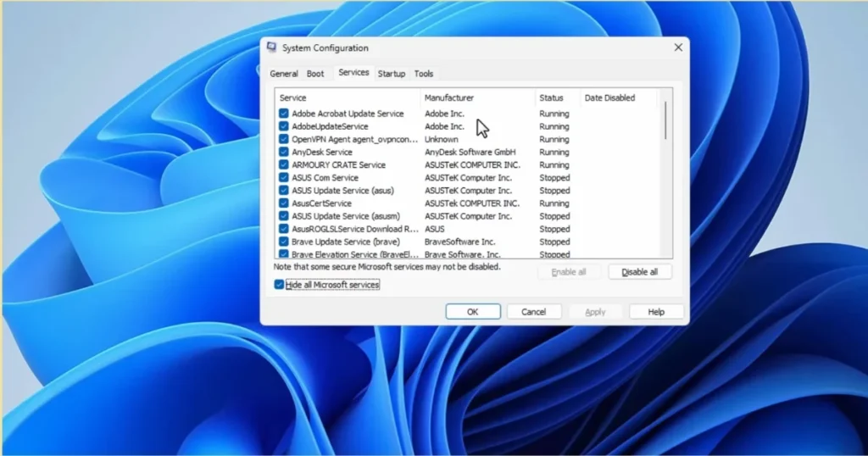The image size is (868, 456).
Task: Uncheck ASUS Update Service (asusm) checkbox
Action: point(283,216)
